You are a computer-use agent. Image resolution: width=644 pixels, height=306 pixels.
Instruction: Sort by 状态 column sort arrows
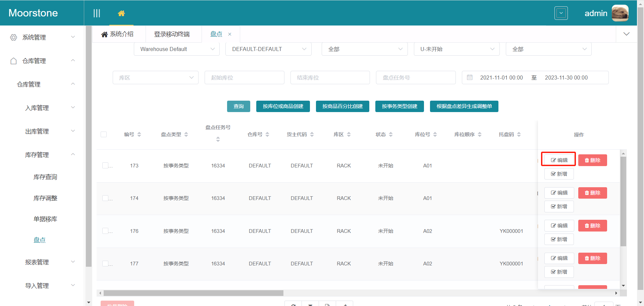pyautogui.click(x=391, y=135)
